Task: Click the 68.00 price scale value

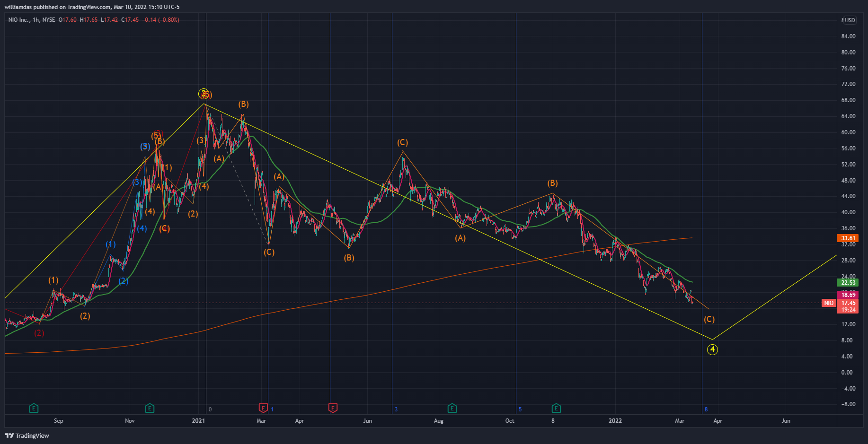Action: [848, 100]
